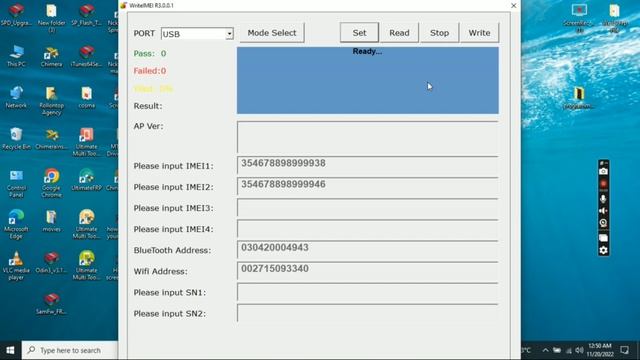Select the dark folder icon on right desktop
This screenshot has height=360, width=640.
click(x=579, y=98)
